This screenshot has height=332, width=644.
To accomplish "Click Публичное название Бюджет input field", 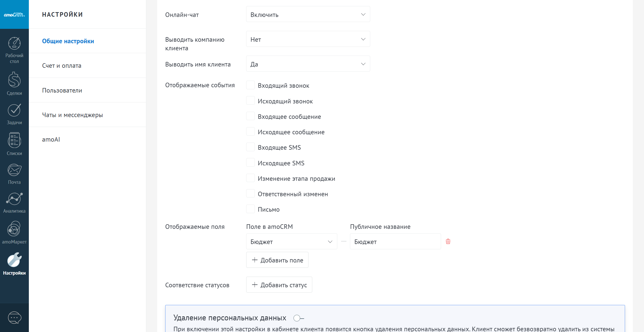I will tap(395, 241).
